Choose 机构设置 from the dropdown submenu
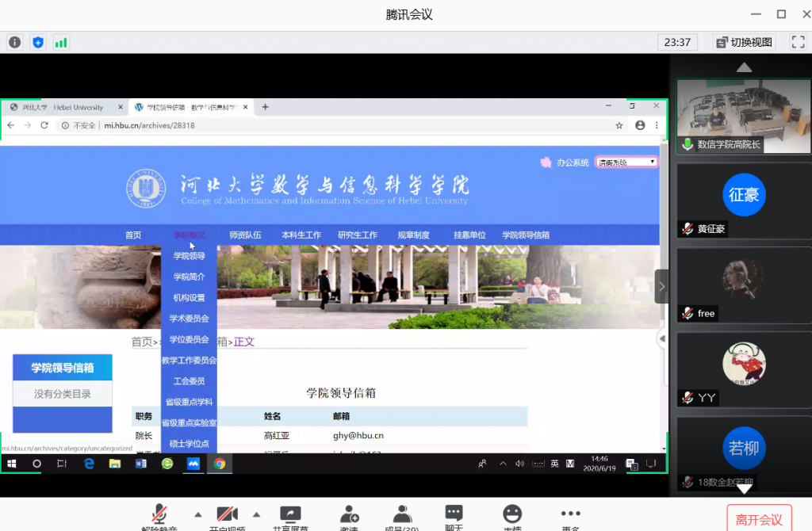The image size is (812, 531). pos(189,297)
